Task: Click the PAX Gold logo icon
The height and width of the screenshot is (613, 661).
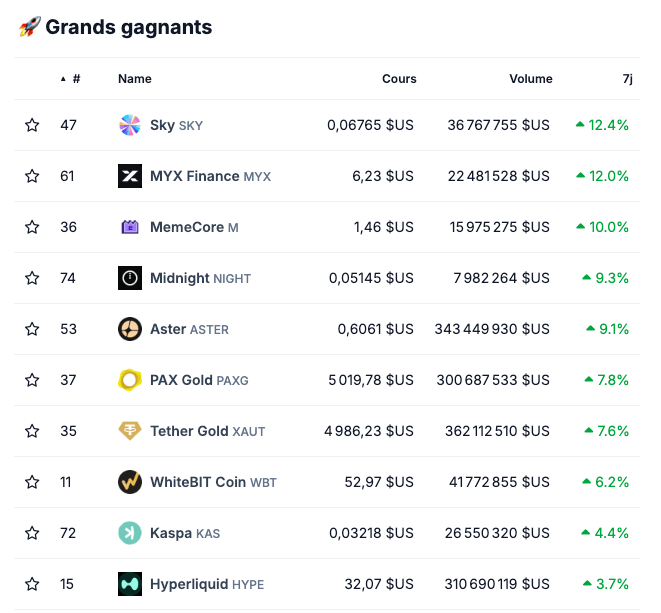Action: click(x=130, y=380)
